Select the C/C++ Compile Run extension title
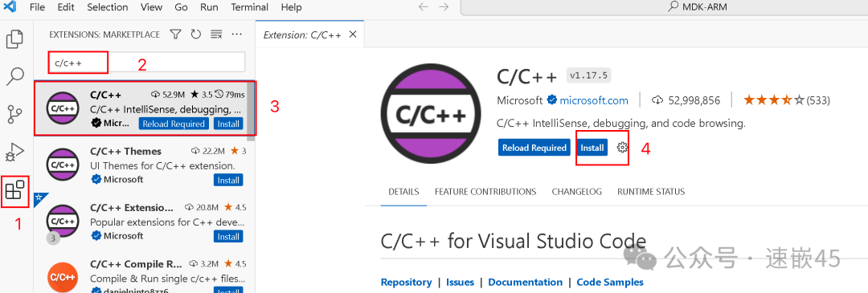The width and height of the screenshot is (868, 293). (x=135, y=263)
